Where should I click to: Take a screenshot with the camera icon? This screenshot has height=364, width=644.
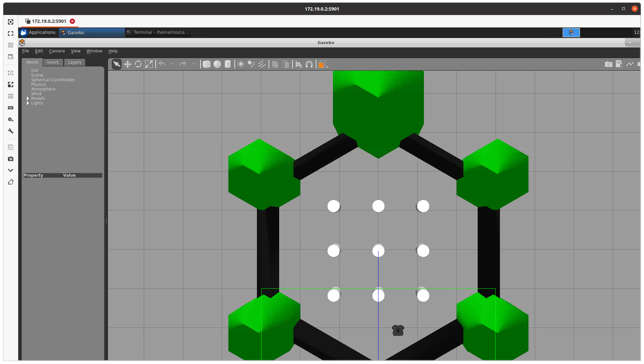[x=608, y=64]
